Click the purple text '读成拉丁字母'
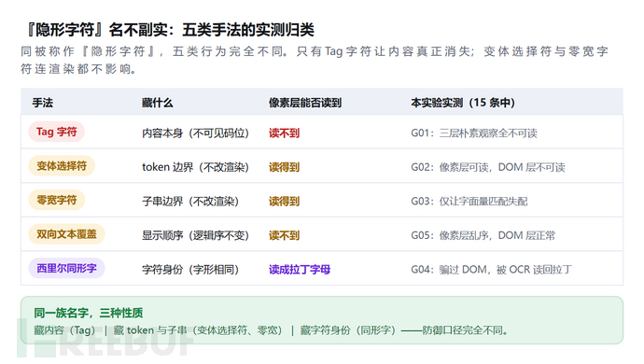The image size is (644, 364). click(x=300, y=270)
